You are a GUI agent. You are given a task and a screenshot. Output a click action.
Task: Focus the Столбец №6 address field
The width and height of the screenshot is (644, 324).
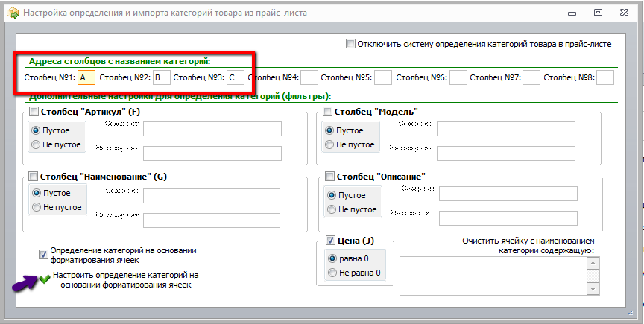(458, 77)
